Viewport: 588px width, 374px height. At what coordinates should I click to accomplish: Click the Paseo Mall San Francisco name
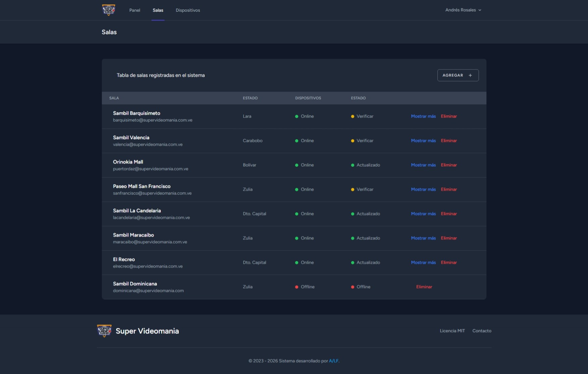[142, 186]
